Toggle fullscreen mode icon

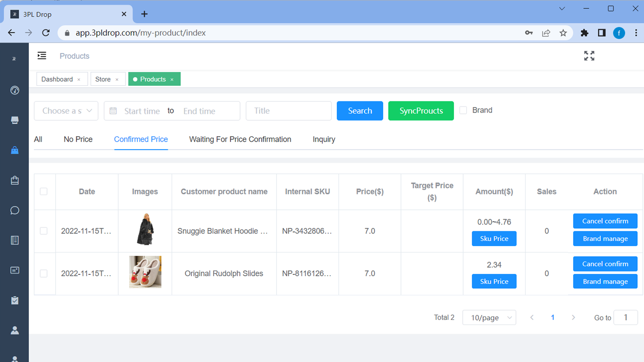point(589,56)
